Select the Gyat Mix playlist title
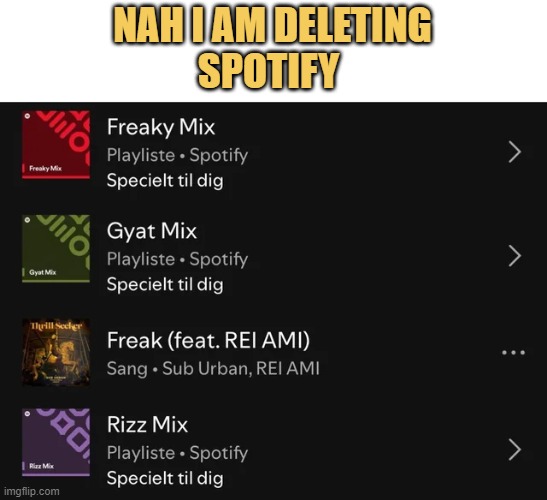 tap(152, 231)
